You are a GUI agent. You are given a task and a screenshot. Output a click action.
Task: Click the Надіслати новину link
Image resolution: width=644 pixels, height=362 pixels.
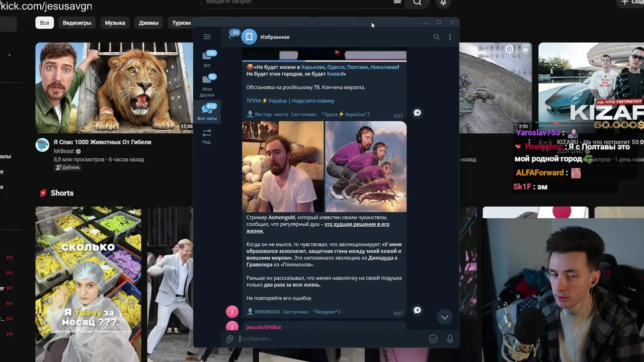coord(313,101)
